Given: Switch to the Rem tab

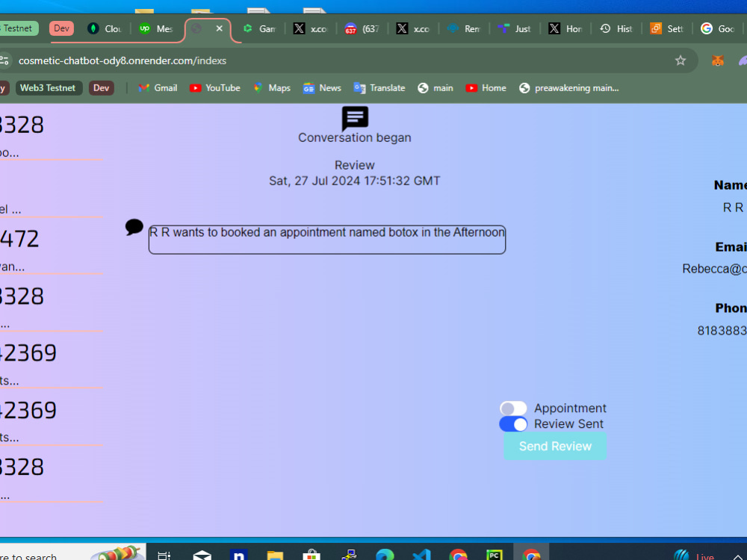Looking at the screenshot, I should pos(465,28).
